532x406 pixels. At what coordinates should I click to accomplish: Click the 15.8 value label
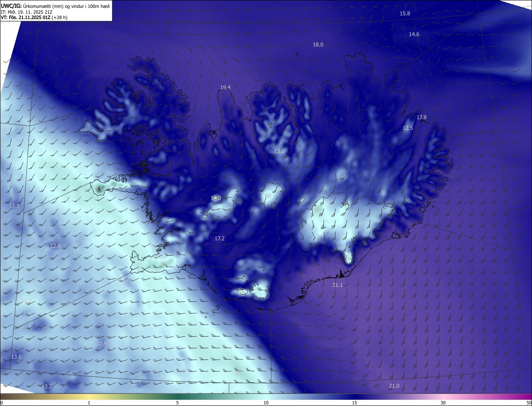click(405, 14)
